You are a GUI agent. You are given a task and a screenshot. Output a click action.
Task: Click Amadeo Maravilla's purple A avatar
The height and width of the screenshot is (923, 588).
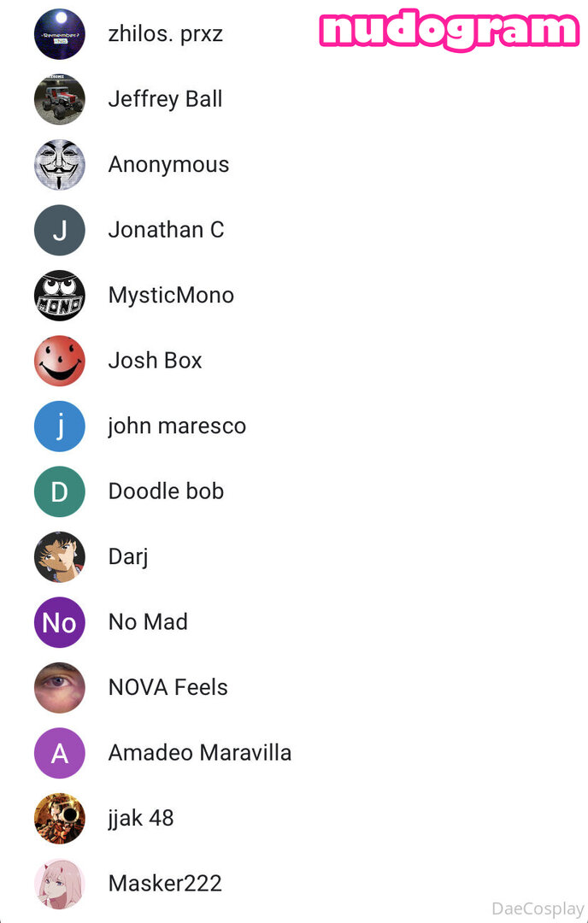pos(60,752)
